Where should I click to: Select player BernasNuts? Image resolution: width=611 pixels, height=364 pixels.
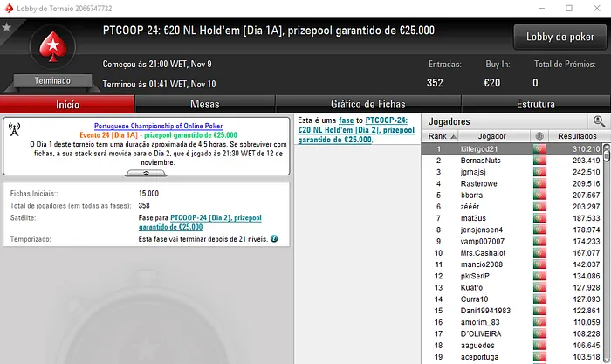tap(480, 161)
